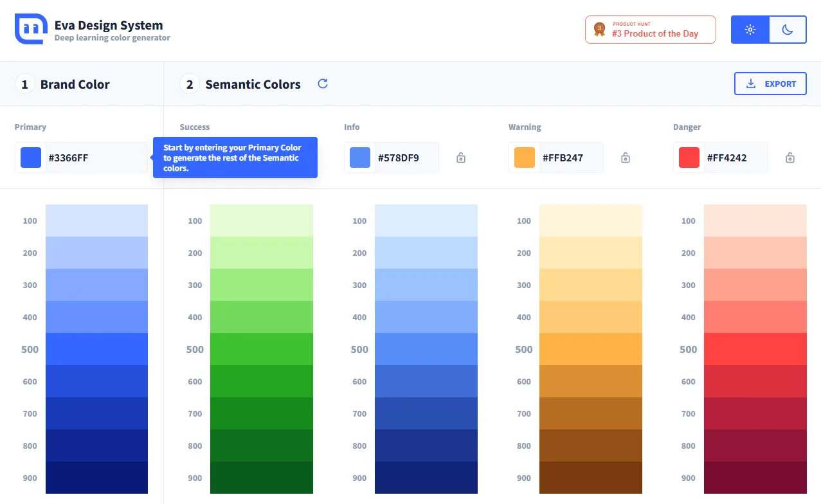Click the Warning hex input #FFB247

click(571, 157)
